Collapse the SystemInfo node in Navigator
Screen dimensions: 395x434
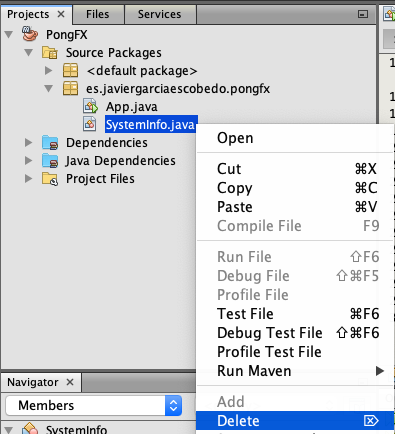[9, 430]
